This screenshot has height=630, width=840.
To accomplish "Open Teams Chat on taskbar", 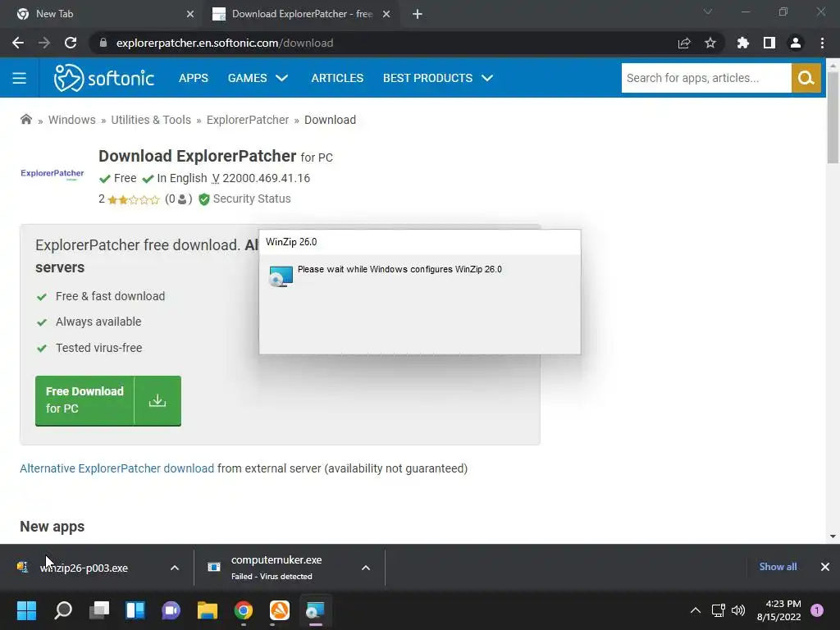I will (171, 610).
